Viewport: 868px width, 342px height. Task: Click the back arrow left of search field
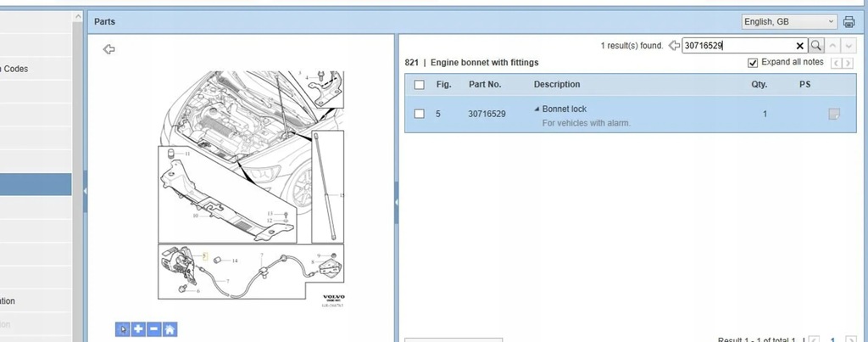pyautogui.click(x=674, y=46)
